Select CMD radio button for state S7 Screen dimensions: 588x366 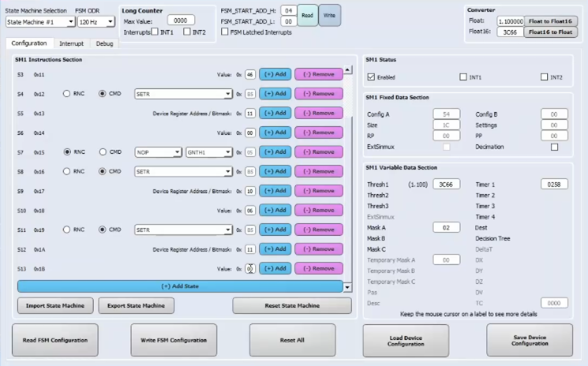103,151
